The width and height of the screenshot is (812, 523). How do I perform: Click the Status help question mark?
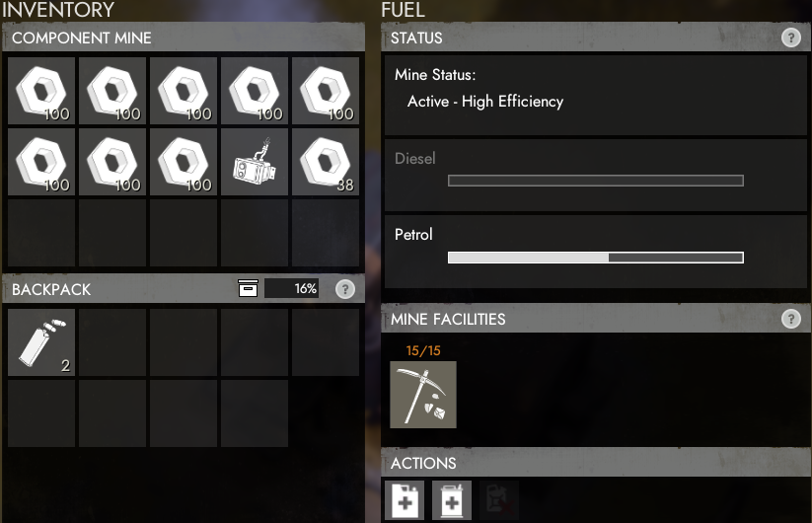tap(790, 37)
